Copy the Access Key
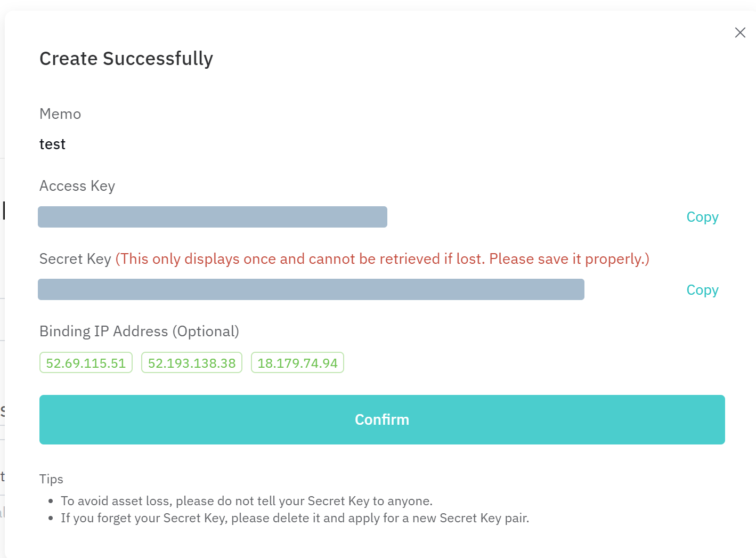Image resolution: width=756 pixels, height=558 pixels. [702, 217]
